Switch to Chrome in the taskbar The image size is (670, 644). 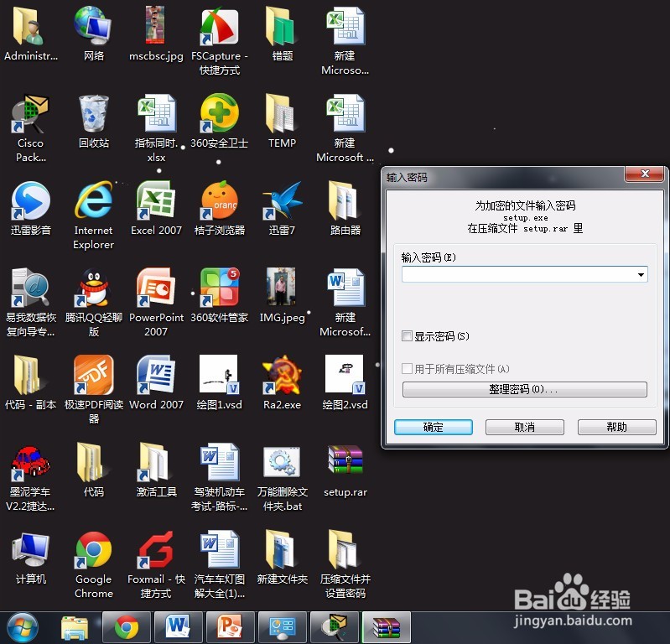(x=126, y=628)
